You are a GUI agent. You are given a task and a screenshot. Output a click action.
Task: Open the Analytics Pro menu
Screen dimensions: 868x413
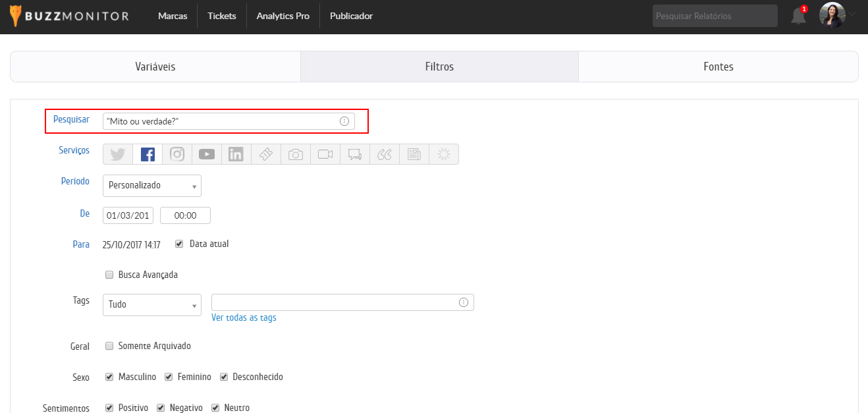[x=283, y=16]
